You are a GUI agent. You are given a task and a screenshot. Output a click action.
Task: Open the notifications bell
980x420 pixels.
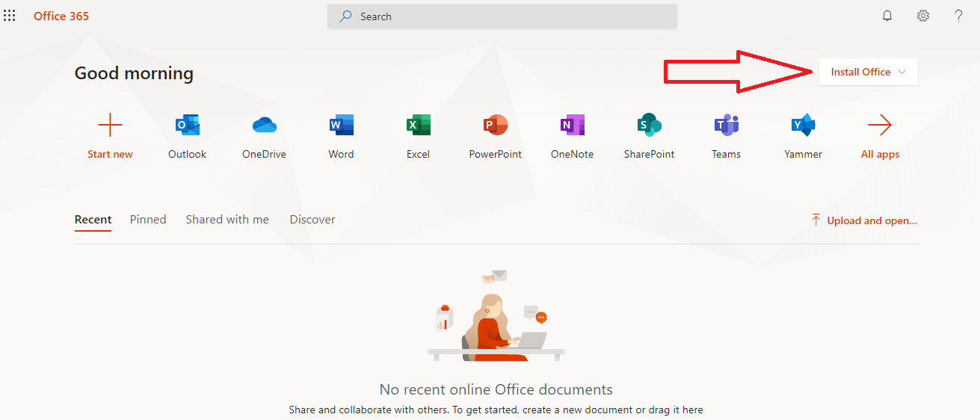(887, 16)
